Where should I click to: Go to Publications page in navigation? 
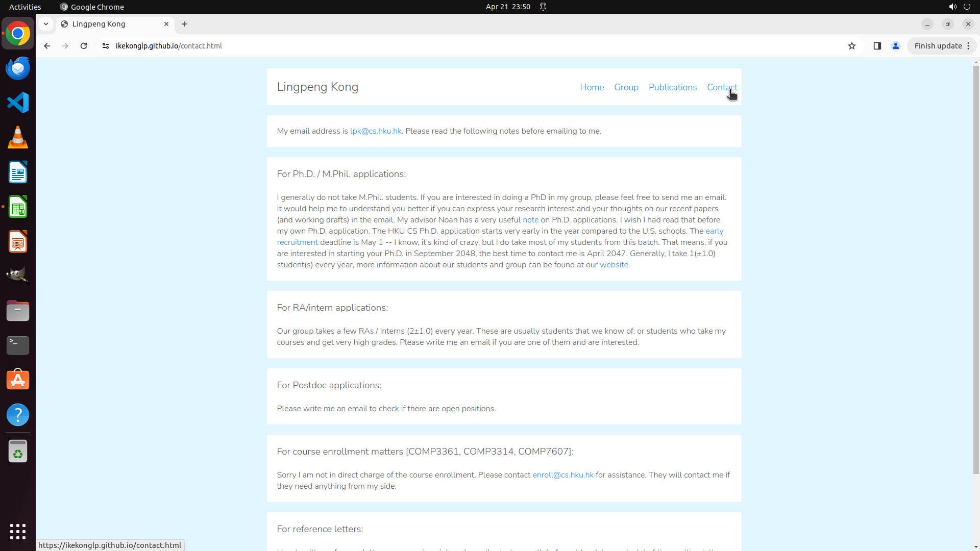[672, 87]
